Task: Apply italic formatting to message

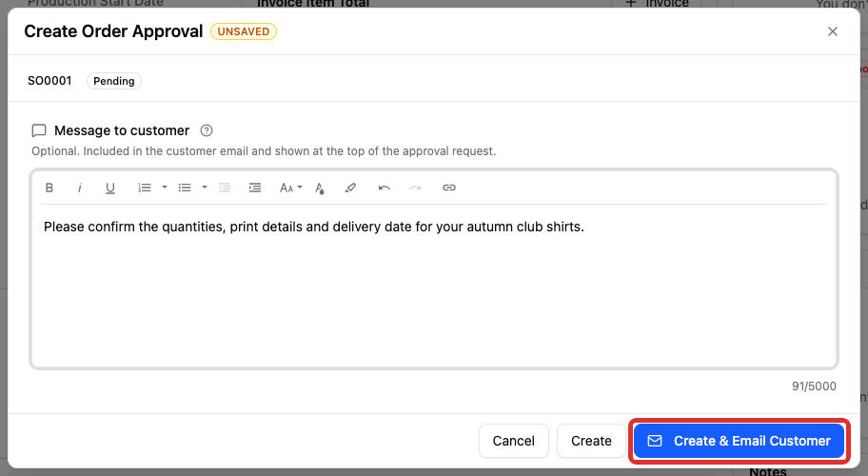Action: [80, 188]
